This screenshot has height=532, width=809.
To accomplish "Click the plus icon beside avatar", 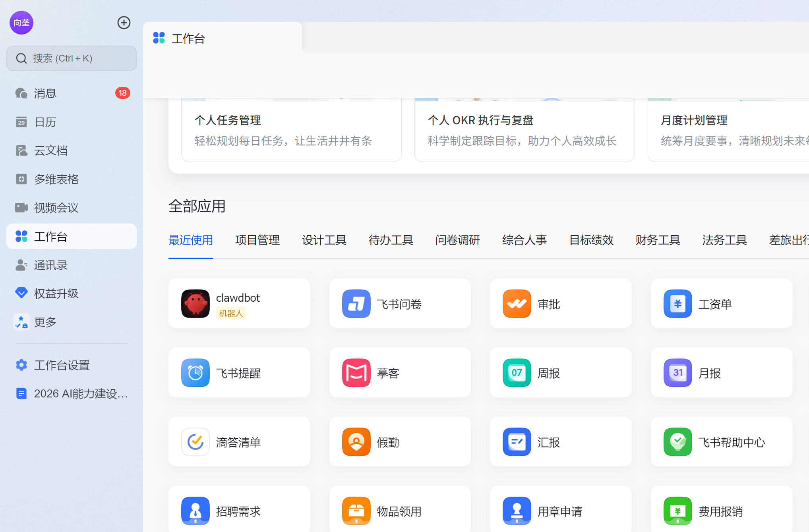I will 124,23.
